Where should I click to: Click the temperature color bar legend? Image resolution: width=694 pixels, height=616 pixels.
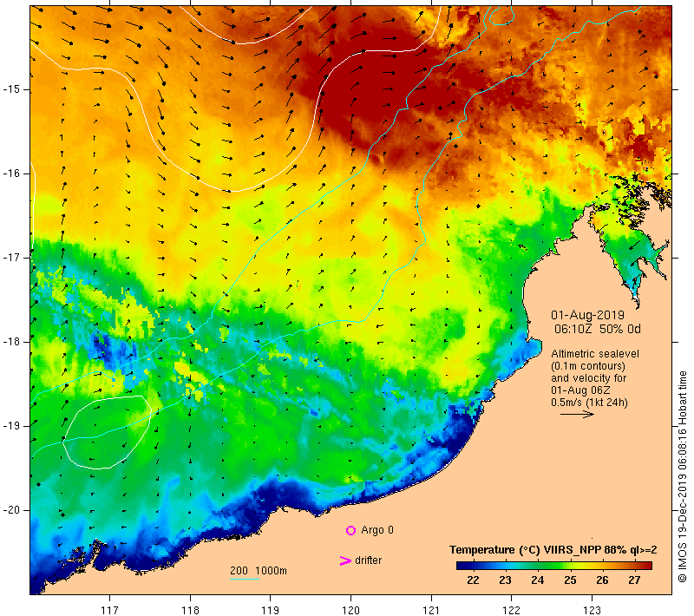(554, 566)
